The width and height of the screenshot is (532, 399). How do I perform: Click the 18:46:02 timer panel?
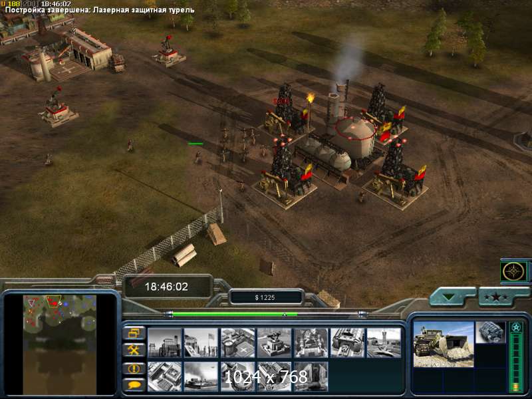click(x=167, y=287)
